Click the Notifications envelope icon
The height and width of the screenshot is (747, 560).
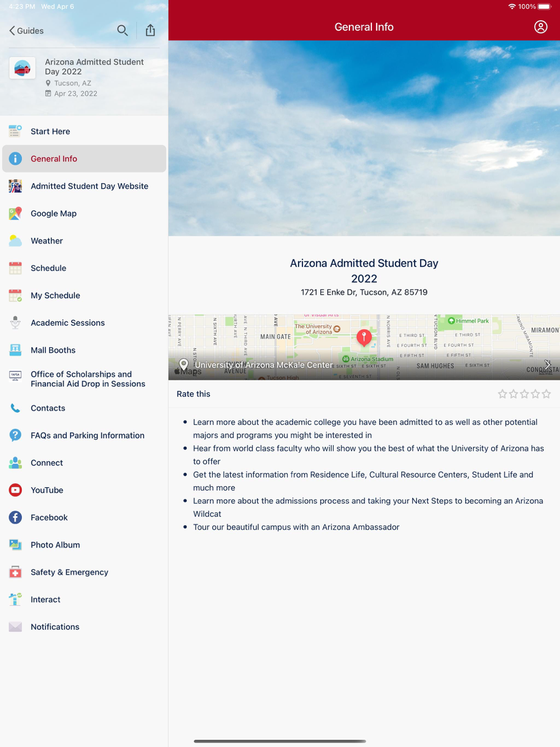pos(16,627)
